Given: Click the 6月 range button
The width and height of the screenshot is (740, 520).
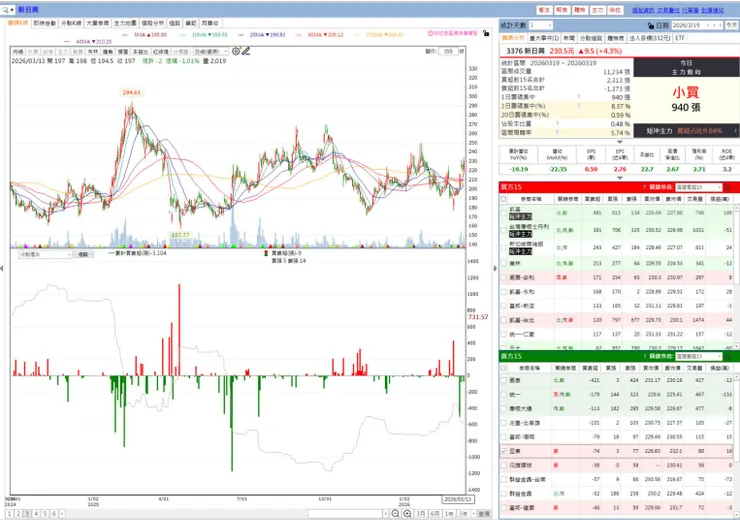Looking at the screenshot, I should [435, 513].
